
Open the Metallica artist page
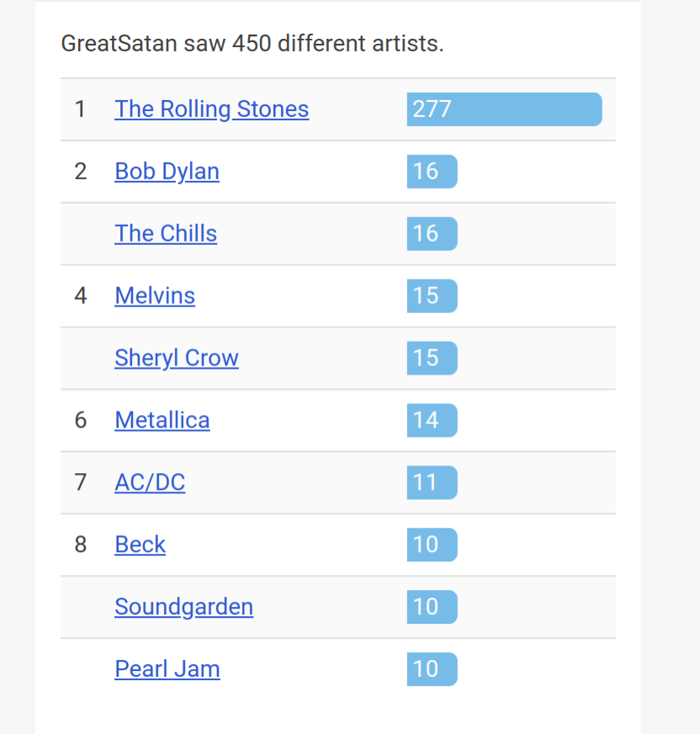[162, 420]
